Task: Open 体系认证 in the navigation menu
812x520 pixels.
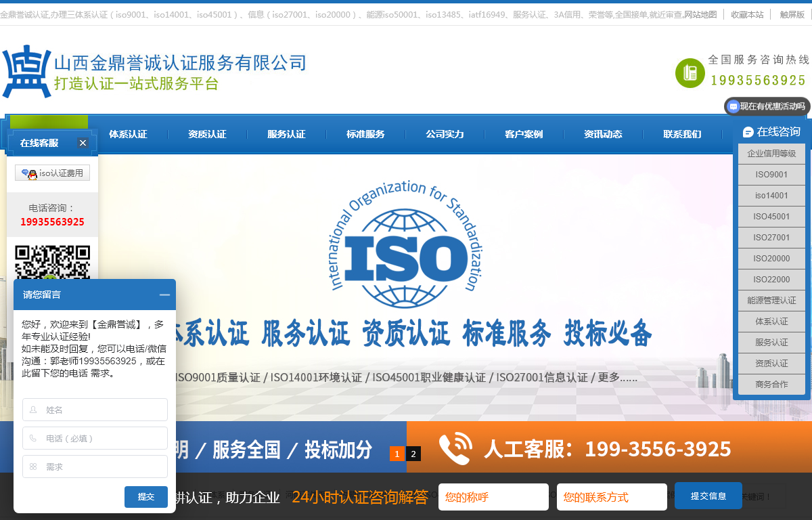Action: click(128, 134)
